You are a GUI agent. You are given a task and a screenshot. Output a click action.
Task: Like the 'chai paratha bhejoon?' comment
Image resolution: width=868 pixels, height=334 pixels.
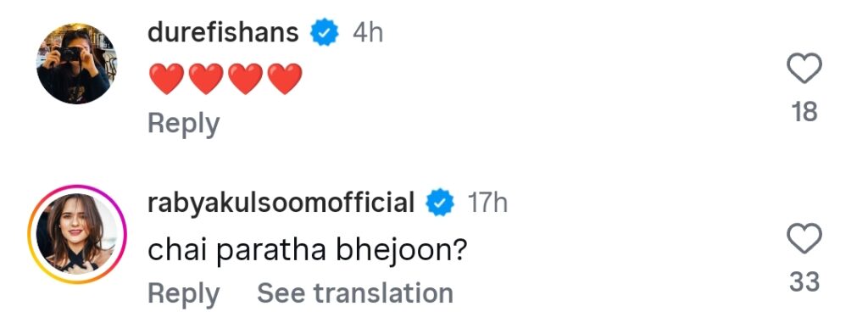(804, 240)
